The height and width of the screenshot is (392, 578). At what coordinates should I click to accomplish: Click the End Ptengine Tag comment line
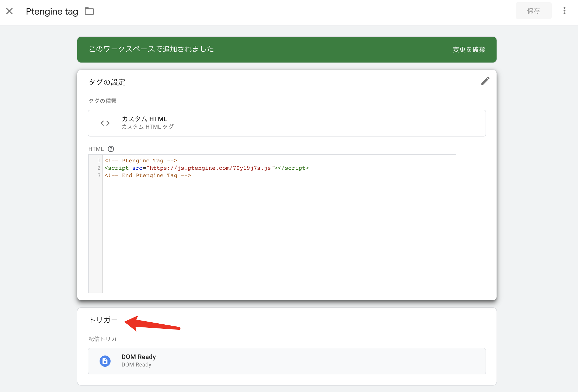148,175
